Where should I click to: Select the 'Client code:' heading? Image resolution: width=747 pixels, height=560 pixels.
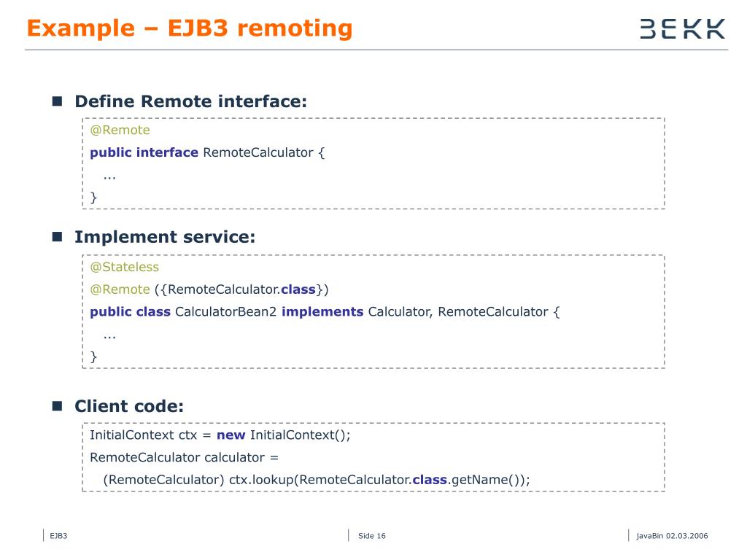click(x=129, y=406)
